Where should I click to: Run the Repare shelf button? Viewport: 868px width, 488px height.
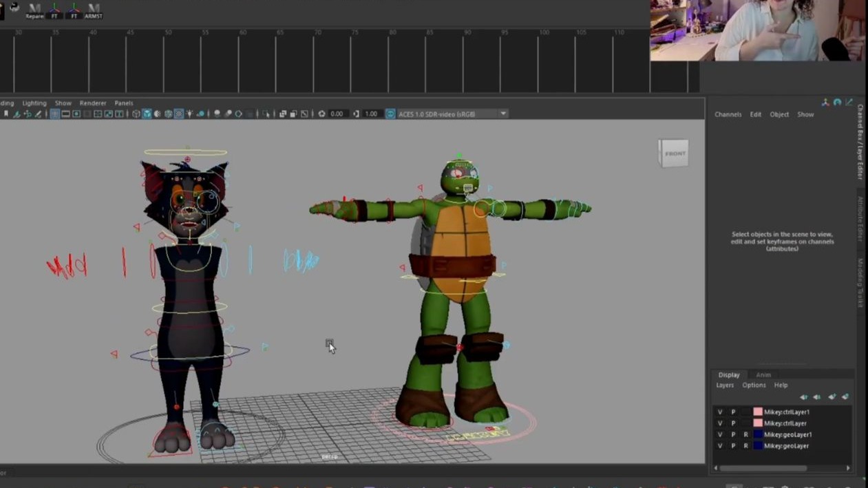34,10
